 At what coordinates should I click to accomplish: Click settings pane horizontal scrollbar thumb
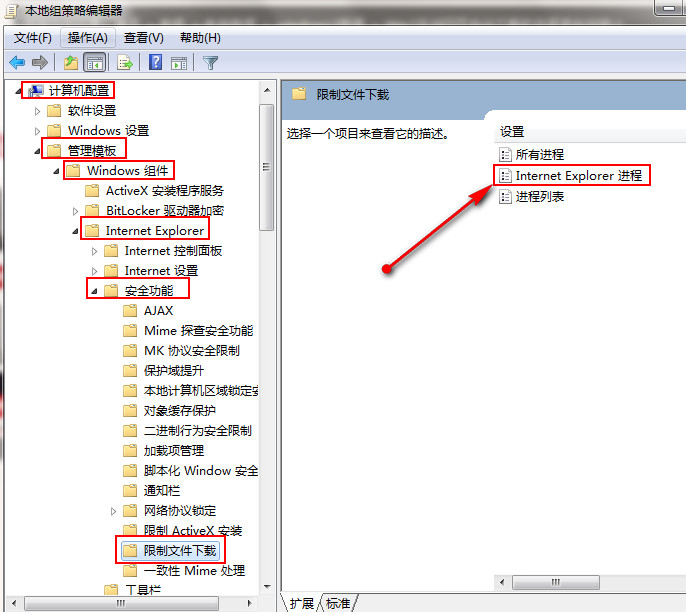pos(556,582)
